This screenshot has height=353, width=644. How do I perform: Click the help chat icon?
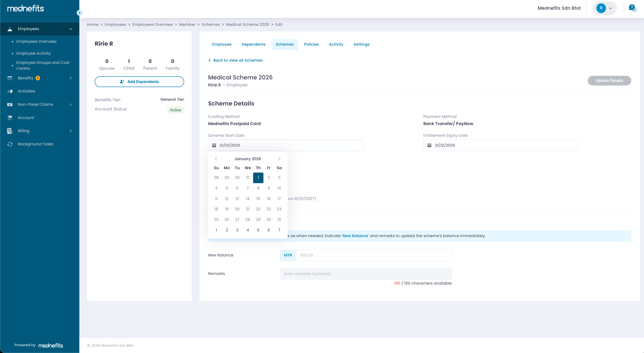pos(632,8)
